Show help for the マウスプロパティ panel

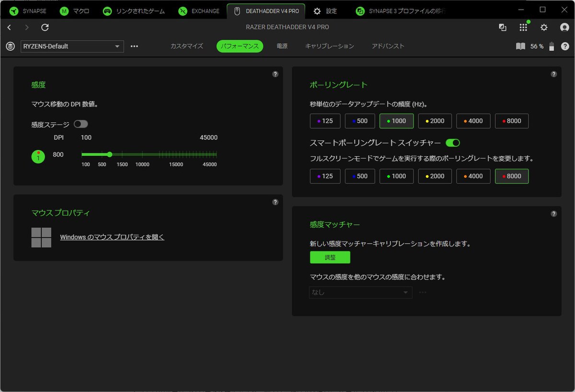[275, 202]
